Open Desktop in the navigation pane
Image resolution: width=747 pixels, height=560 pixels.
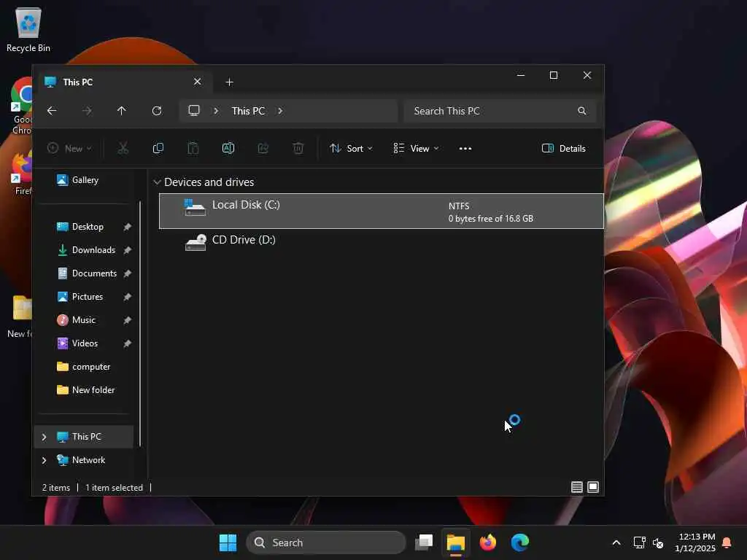(x=88, y=227)
